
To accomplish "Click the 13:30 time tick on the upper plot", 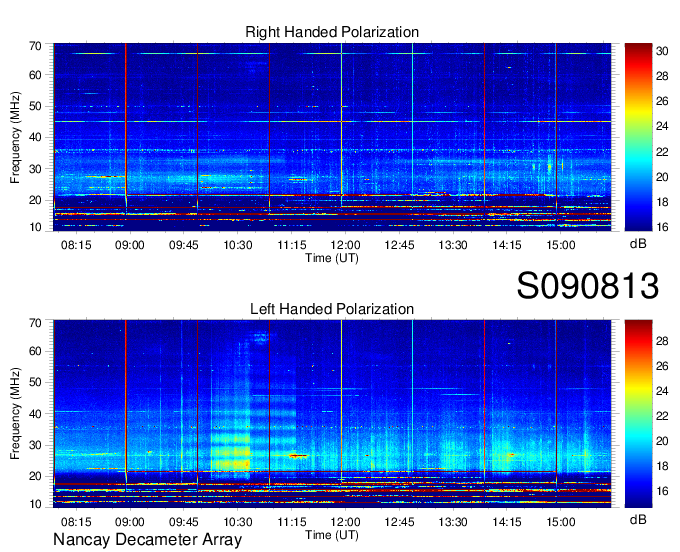I will 453,245.
